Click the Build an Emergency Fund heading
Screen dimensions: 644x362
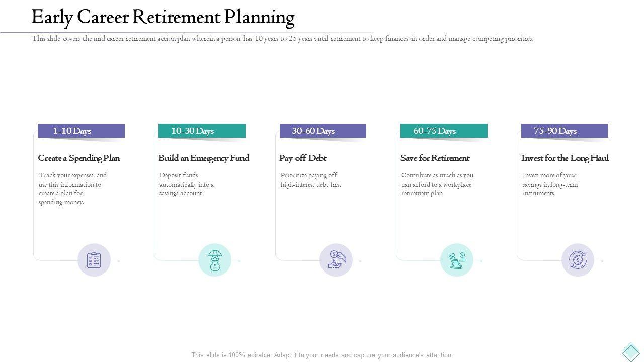pos(204,158)
